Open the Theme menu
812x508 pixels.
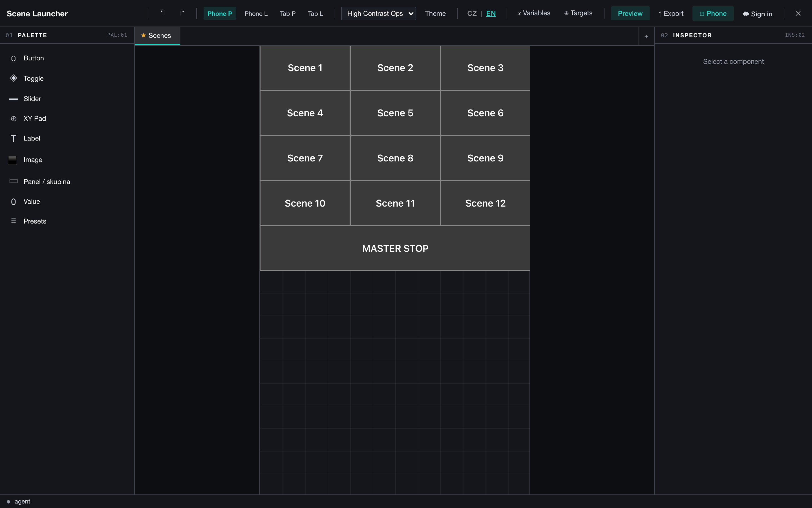coord(435,14)
